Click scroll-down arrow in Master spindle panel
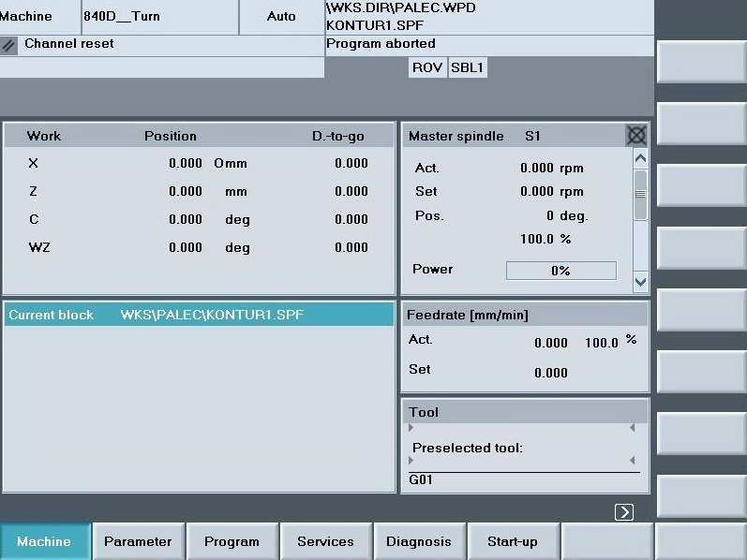The width and height of the screenshot is (747, 560). (x=641, y=281)
